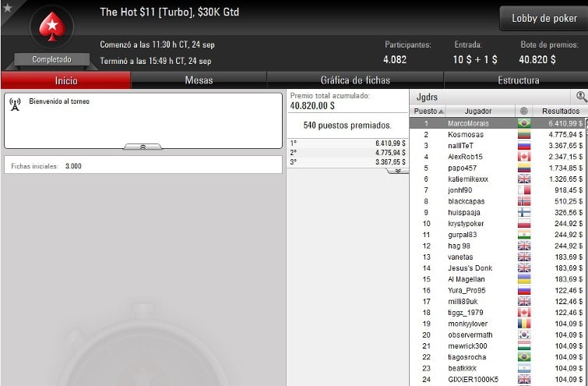Click the Completado status button

tap(51, 59)
